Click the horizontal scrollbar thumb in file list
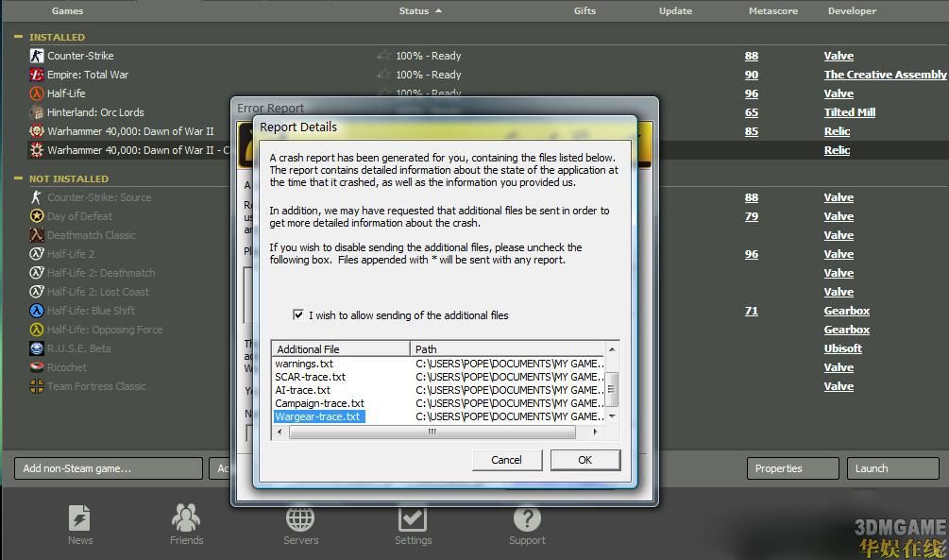The image size is (949, 560). [x=432, y=432]
